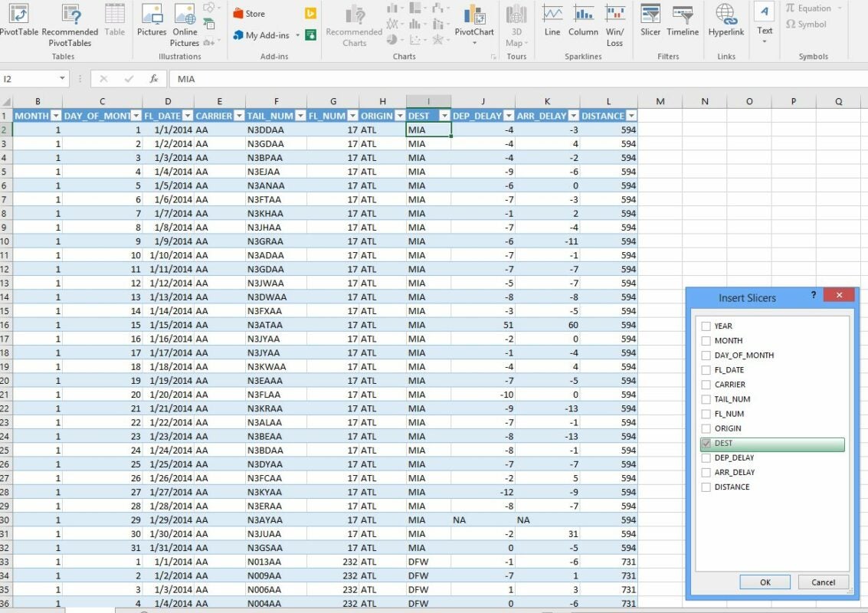The width and height of the screenshot is (868, 613).
Task: Insert a Symbol
Action: [x=807, y=23]
